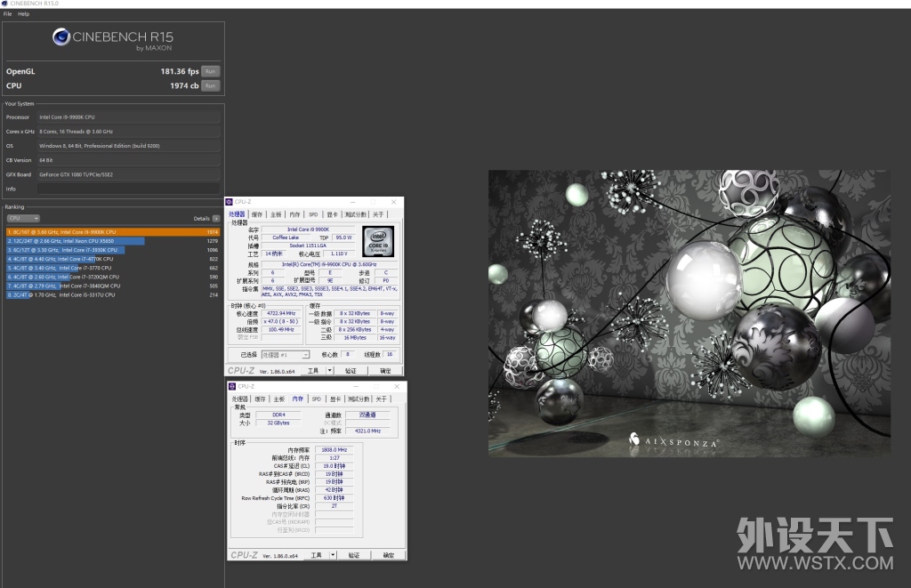Viewport: 911px width, 588px height.
Task: Select ranking row Intel Core i7-3840QM CPU
Action: coord(113,286)
